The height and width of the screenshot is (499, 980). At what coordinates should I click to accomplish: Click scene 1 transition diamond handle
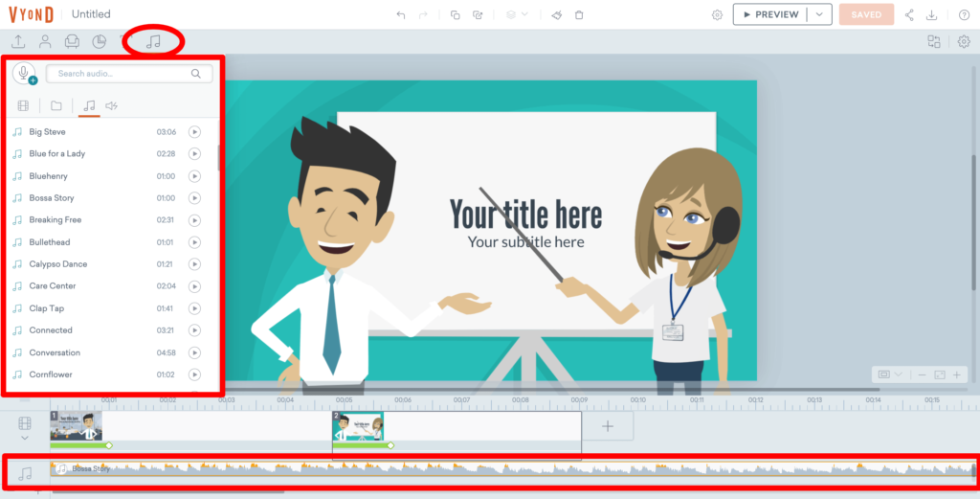click(x=109, y=445)
